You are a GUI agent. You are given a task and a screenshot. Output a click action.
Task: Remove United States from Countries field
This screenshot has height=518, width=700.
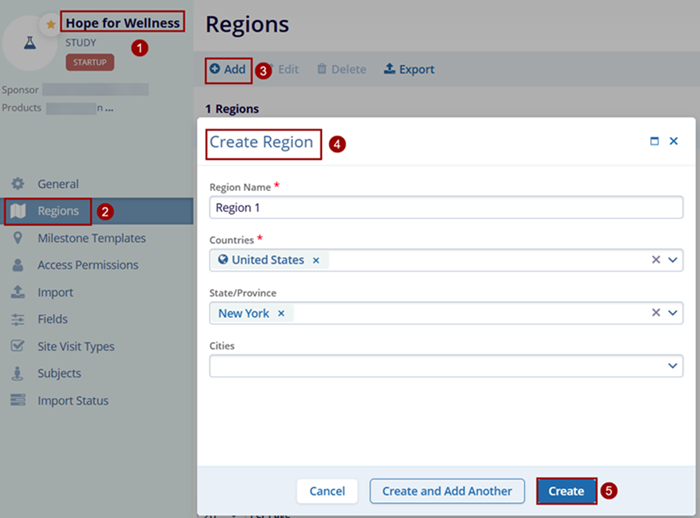316,260
